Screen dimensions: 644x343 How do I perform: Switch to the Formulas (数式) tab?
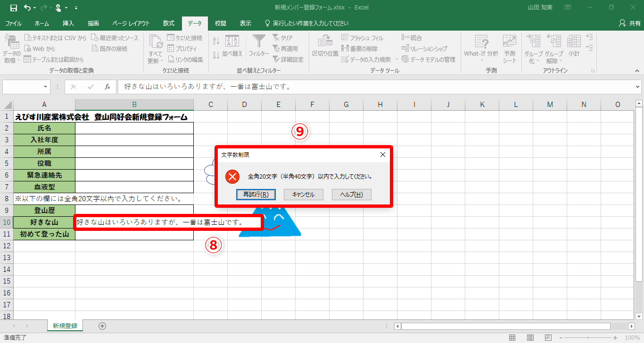[169, 23]
